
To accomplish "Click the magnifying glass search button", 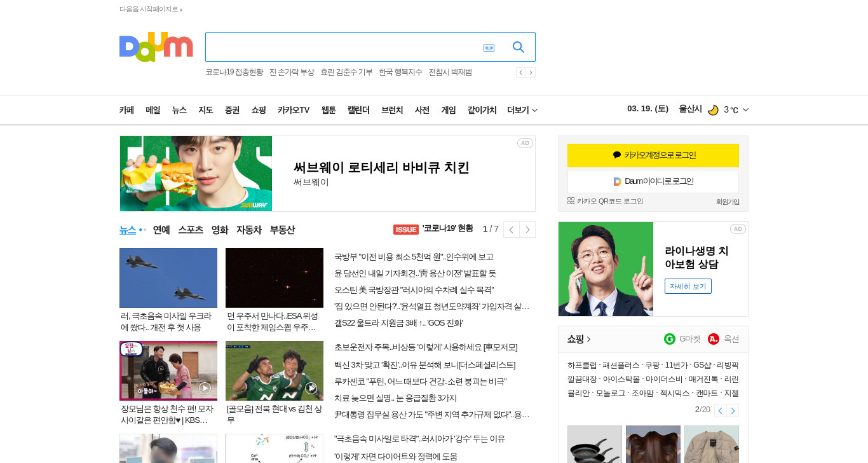I will (x=519, y=47).
